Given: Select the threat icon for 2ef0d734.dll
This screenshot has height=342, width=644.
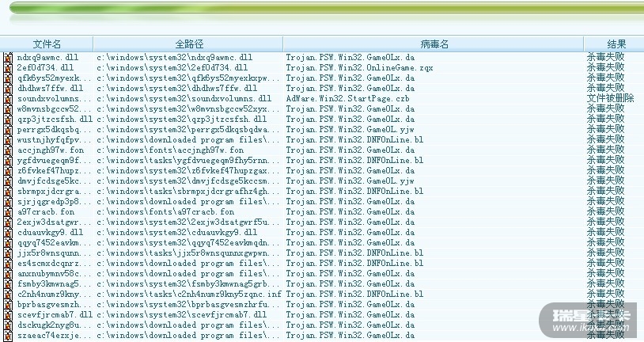Looking at the screenshot, I should tap(8, 68).
